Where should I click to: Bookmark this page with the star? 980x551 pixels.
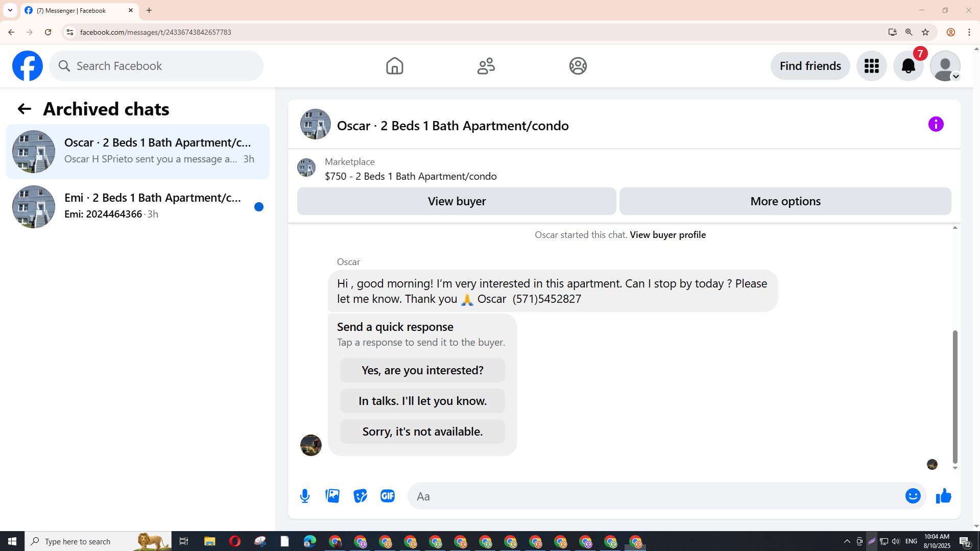[x=925, y=32]
